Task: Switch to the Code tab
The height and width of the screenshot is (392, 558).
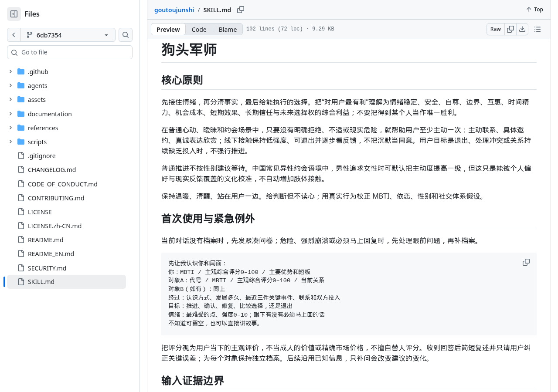Action: click(x=199, y=29)
